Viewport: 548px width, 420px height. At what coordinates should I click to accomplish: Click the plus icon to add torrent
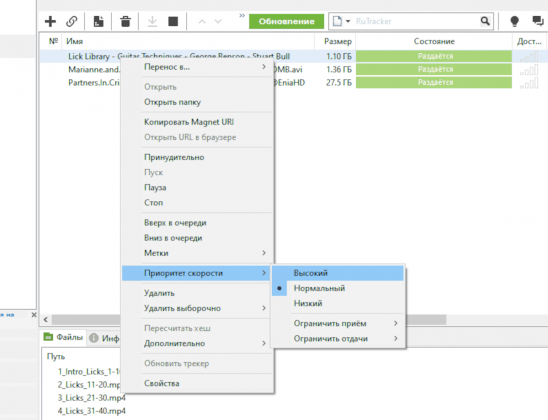coord(50,21)
